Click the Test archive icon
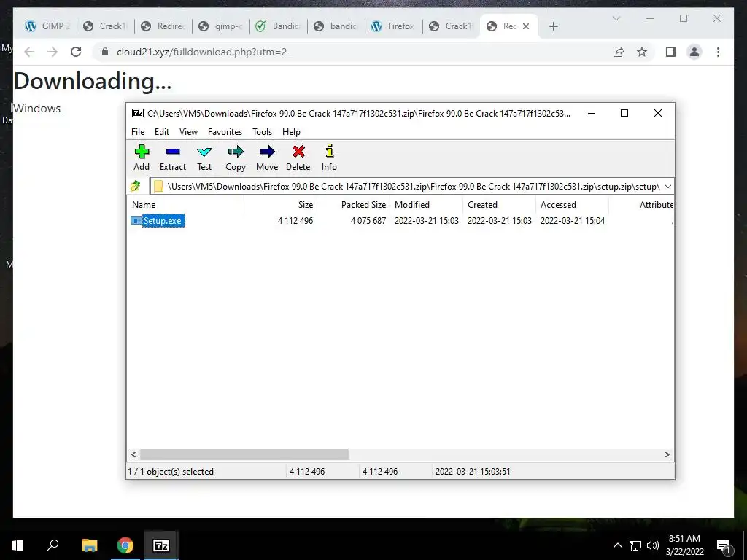This screenshot has width=747, height=560. [x=204, y=157]
